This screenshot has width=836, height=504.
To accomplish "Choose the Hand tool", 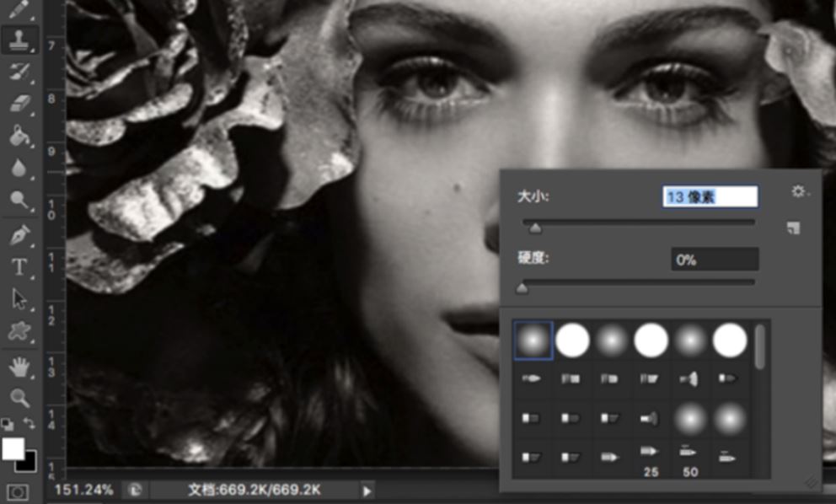I will pos(19,366).
